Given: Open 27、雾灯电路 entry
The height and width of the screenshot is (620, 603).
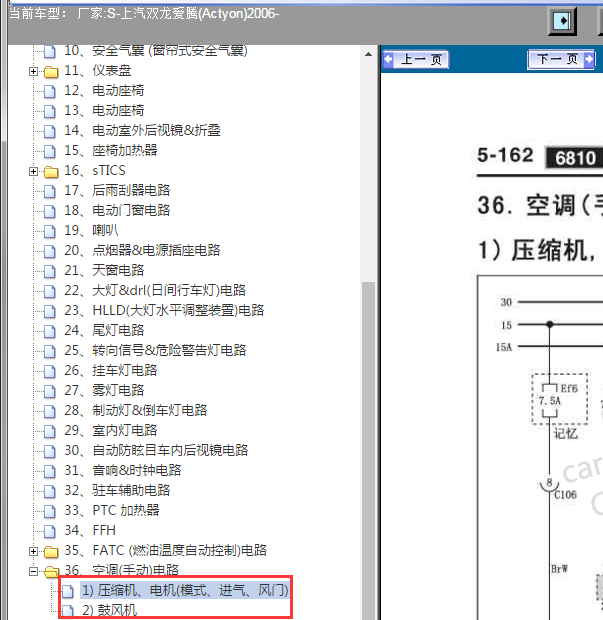Looking at the screenshot, I should point(104,390).
